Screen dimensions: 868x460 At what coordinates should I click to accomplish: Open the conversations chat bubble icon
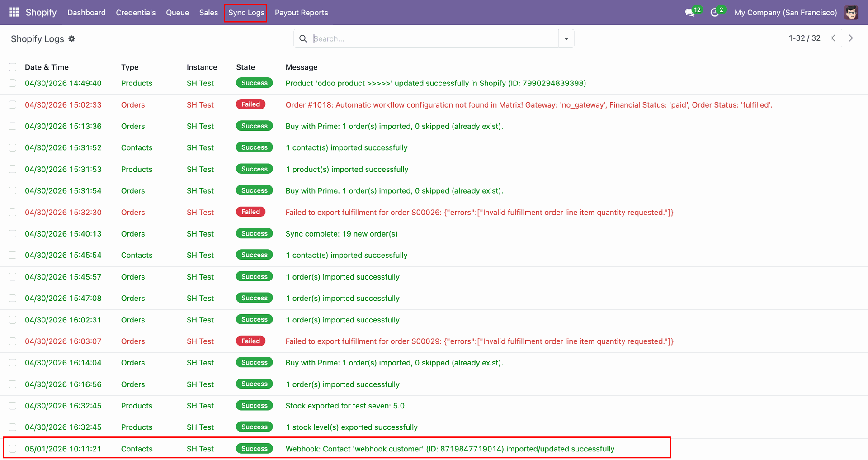[x=690, y=13]
